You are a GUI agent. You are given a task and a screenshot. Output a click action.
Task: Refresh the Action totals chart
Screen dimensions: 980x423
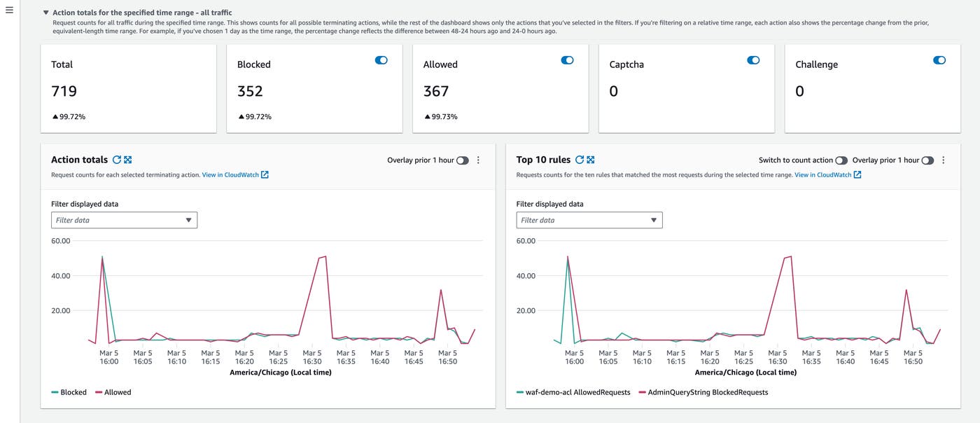coord(118,159)
